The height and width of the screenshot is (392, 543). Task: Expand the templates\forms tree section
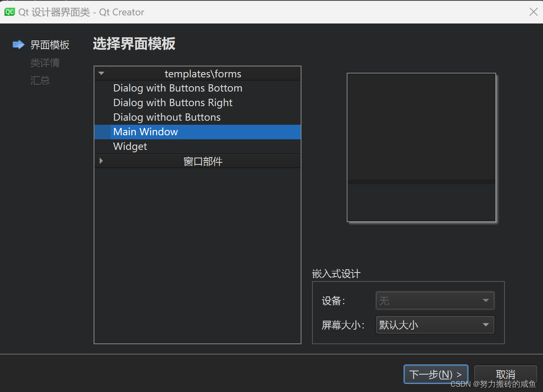[x=101, y=73]
